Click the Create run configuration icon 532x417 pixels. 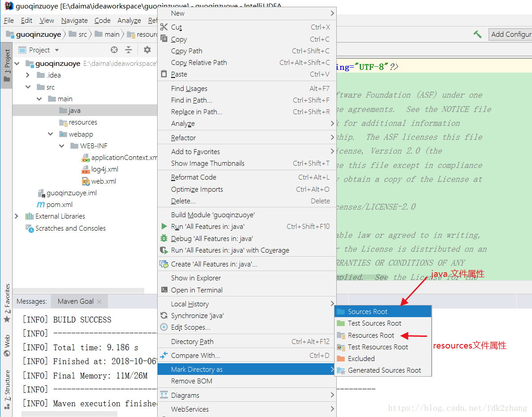click(164, 264)
